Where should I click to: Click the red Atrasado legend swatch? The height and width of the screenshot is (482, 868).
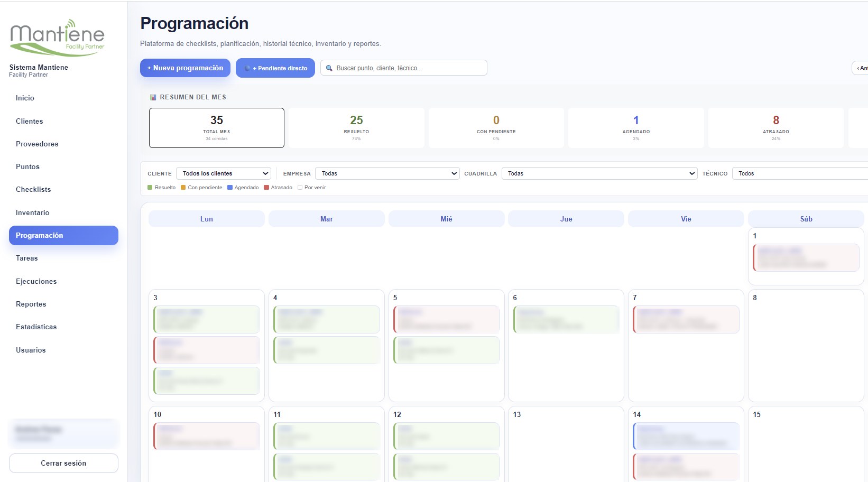pyautogui.click(x=266, y=188)
